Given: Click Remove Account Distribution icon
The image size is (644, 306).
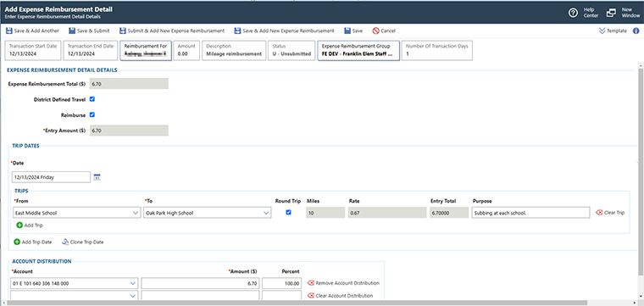Looking at the screenshot, I should [310, 283].
